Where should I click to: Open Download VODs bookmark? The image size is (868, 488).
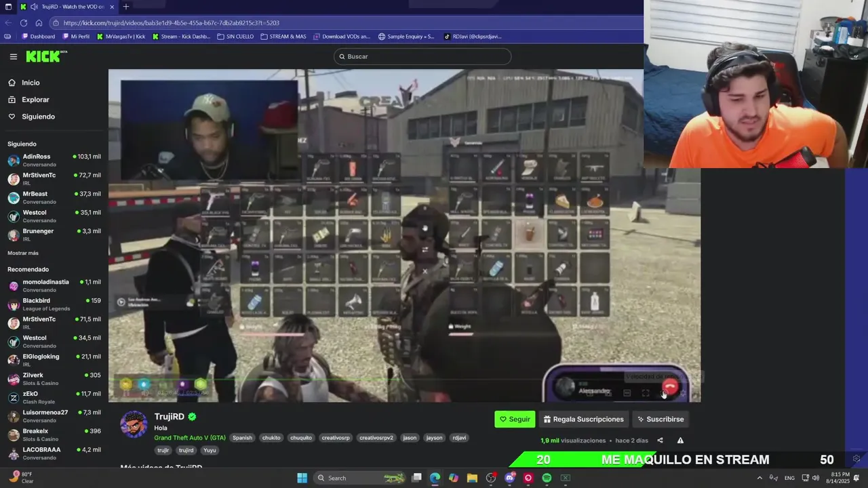pyautogui.click(x=342, y=37)
